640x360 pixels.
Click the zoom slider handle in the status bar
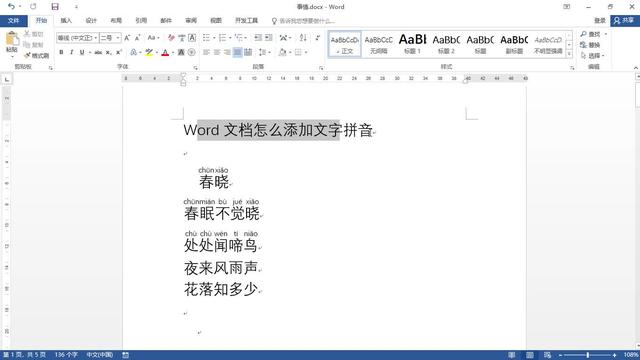point(588,355)
